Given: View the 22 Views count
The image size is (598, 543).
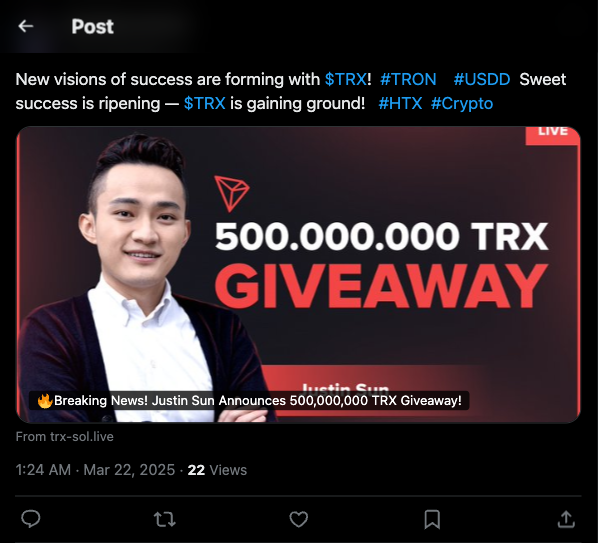Looking at the screenshot, I should tap(217, 470).
